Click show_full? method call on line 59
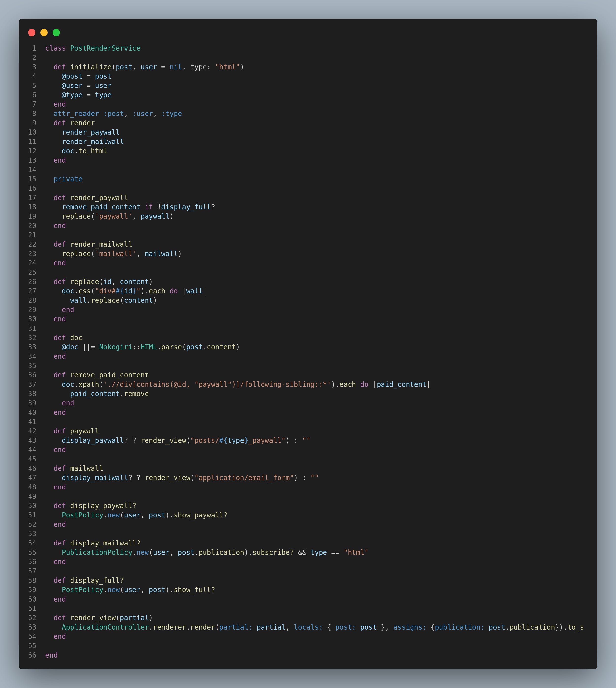Screen dimensions: 616x688 click(194, 589)
